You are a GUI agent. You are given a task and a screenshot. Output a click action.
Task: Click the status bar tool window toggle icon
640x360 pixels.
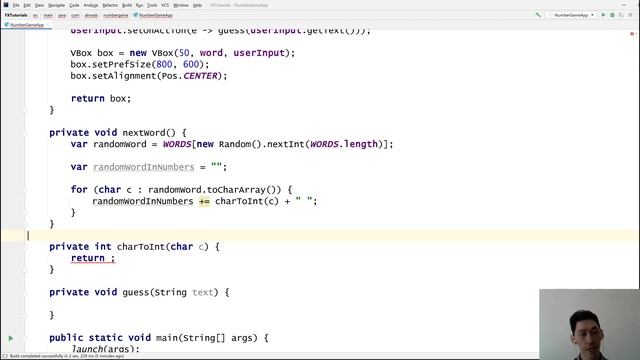coord(4,356)
